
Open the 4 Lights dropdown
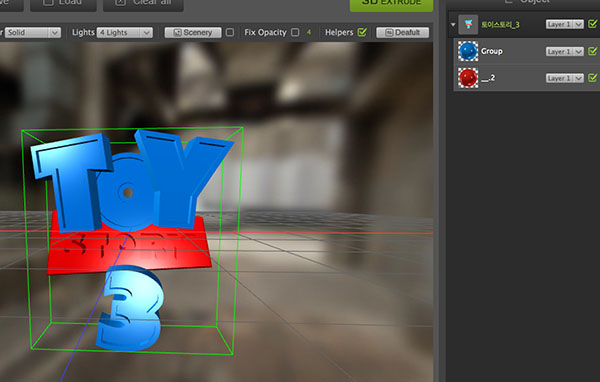tap(125, 33)
